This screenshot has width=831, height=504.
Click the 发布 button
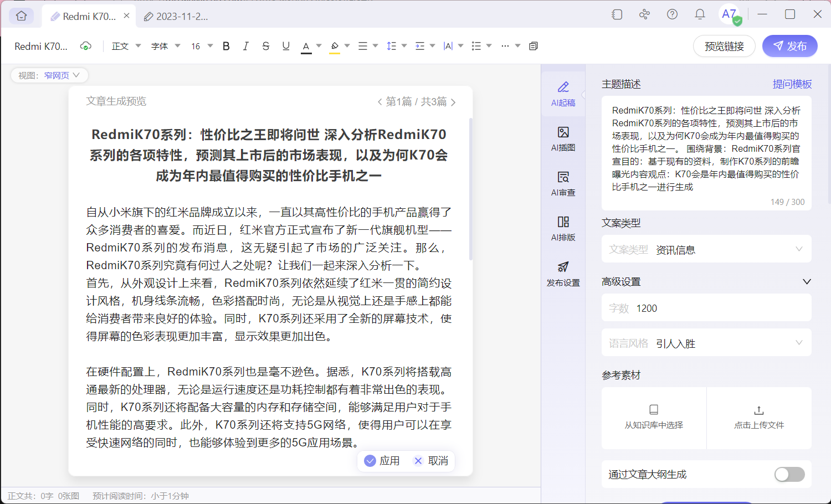click(789, 46)
